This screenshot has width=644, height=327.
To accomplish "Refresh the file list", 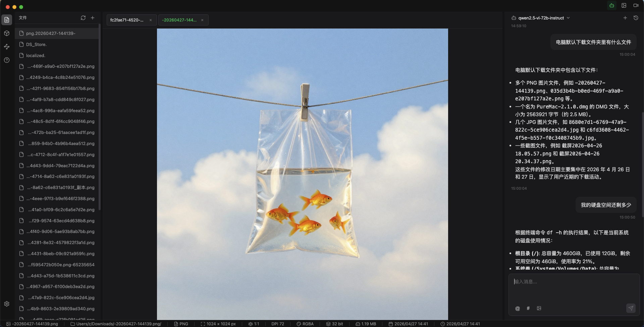I will (x=83, y=18).
